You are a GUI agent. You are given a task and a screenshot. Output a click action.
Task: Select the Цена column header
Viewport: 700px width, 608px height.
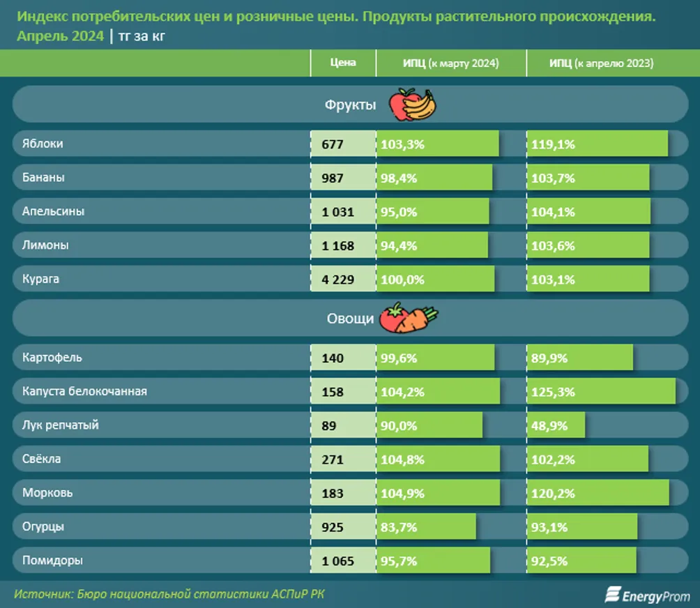tap(343, 63)
